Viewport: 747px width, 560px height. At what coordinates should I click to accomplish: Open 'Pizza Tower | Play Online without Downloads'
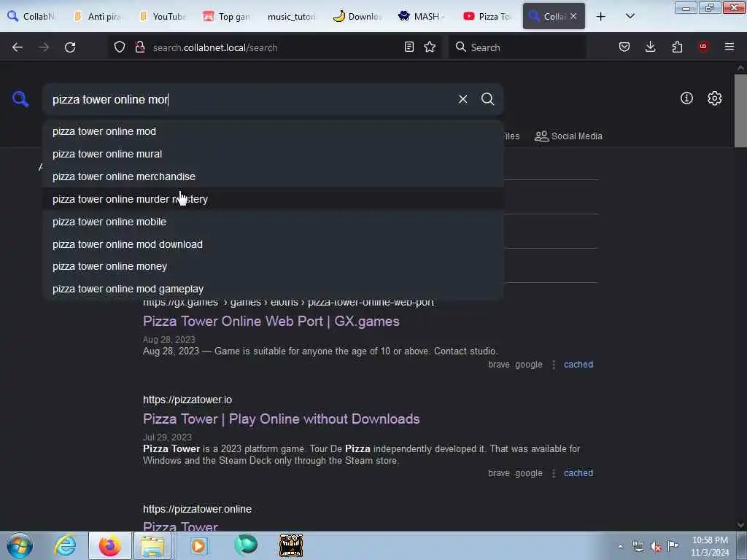(x=281, y=419)
